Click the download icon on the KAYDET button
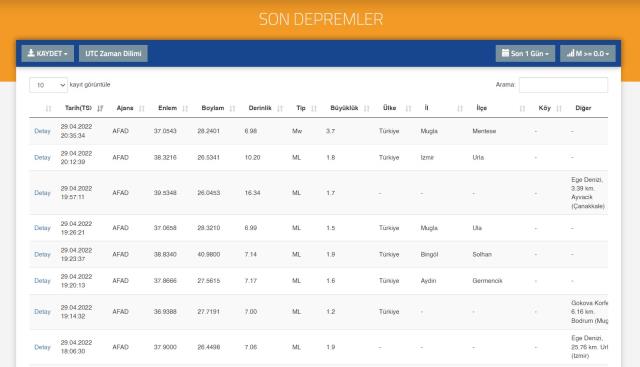This screenshot has height=367, width=640. [31, 53]
